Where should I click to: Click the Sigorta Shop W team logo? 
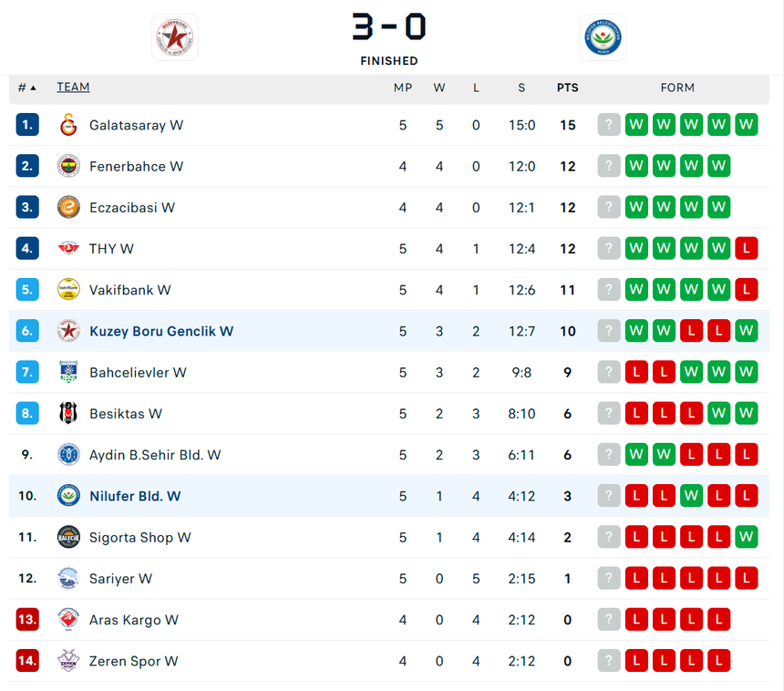click(x=68, y=537)
